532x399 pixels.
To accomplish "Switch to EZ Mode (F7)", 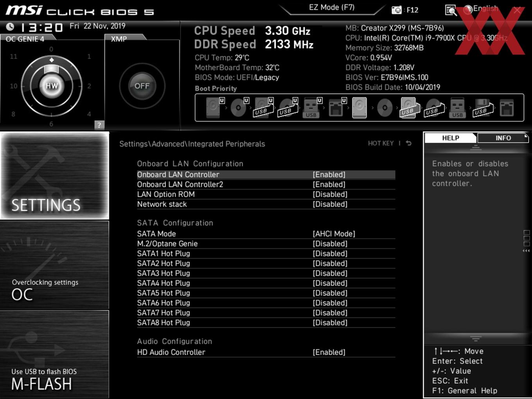I will 332,7.
